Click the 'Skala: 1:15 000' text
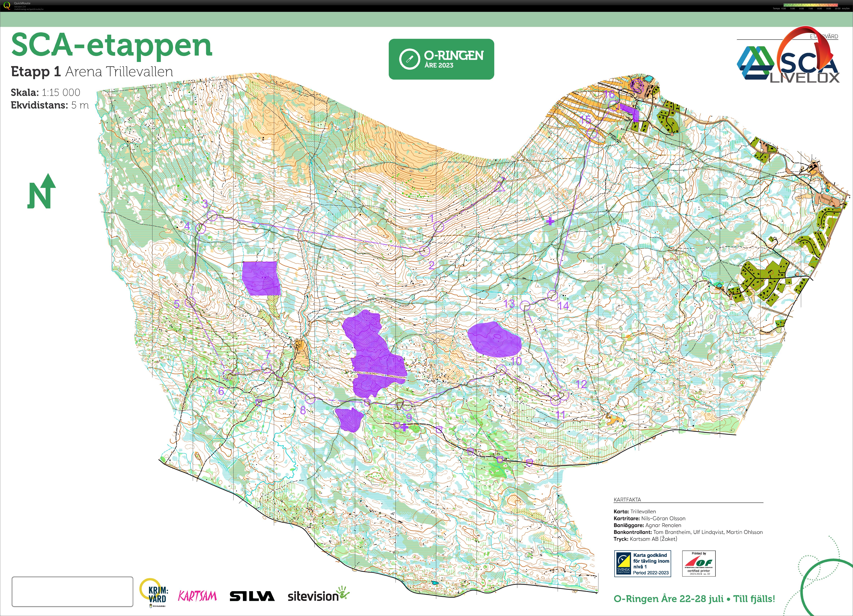 [x=46, y=92]
